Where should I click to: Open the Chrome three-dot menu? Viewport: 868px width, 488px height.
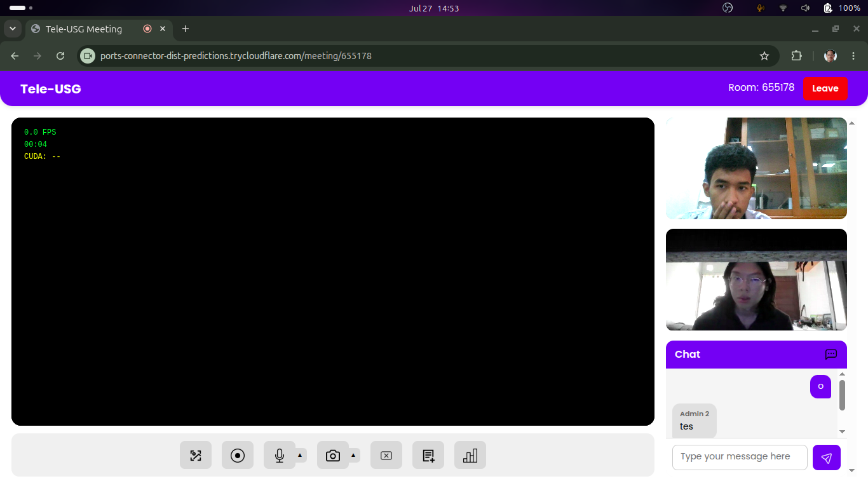coord(853,56)
